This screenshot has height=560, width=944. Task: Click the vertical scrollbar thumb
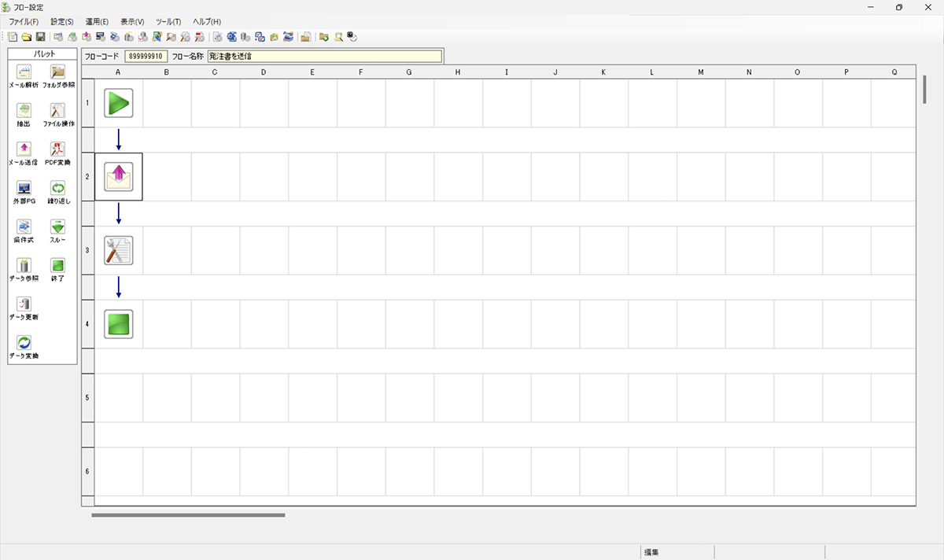pyautogui.click(x=925, y=90)
